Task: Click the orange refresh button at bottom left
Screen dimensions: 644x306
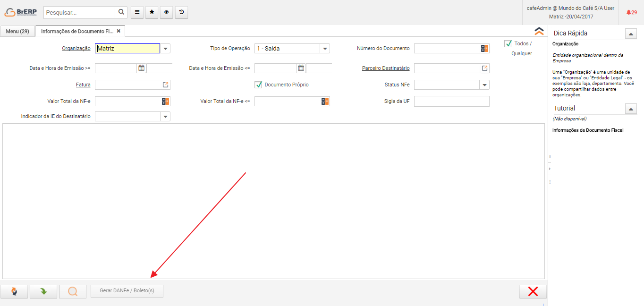Action: tap(14, 291)
